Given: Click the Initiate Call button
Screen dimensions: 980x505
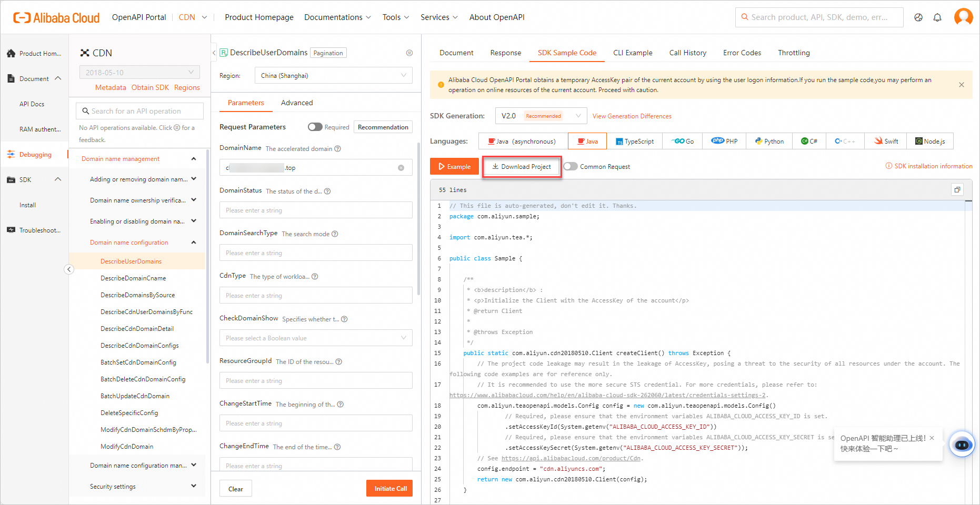Looking at the screenshot, I should [390, 489].
